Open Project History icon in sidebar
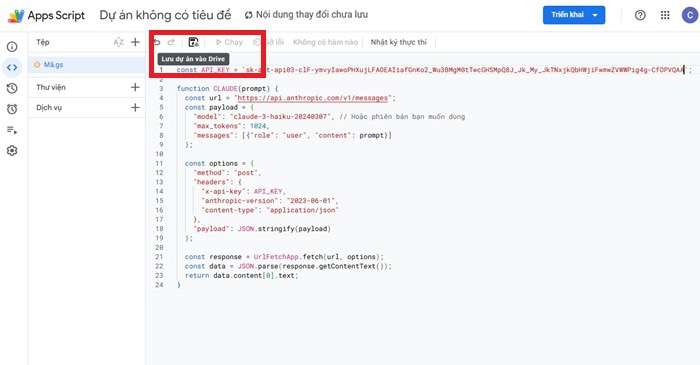The height and width of the screenshot is (365, 700). click(12, 88)
